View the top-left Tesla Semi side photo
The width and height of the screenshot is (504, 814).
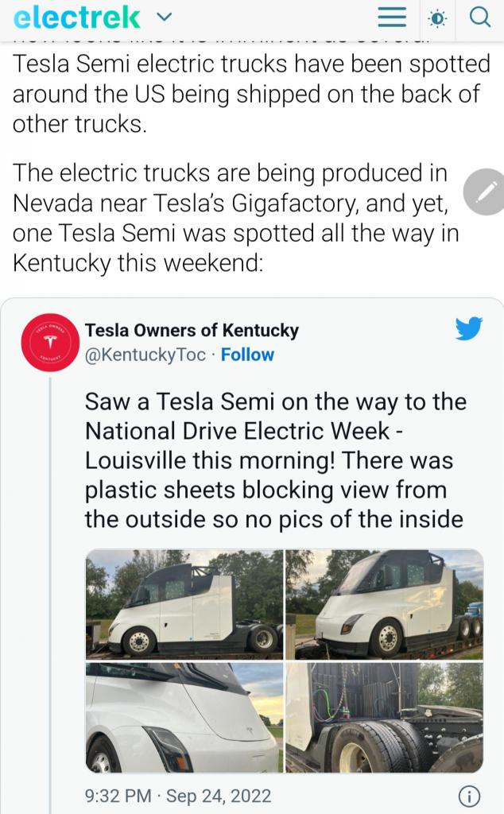click(184, 603)
